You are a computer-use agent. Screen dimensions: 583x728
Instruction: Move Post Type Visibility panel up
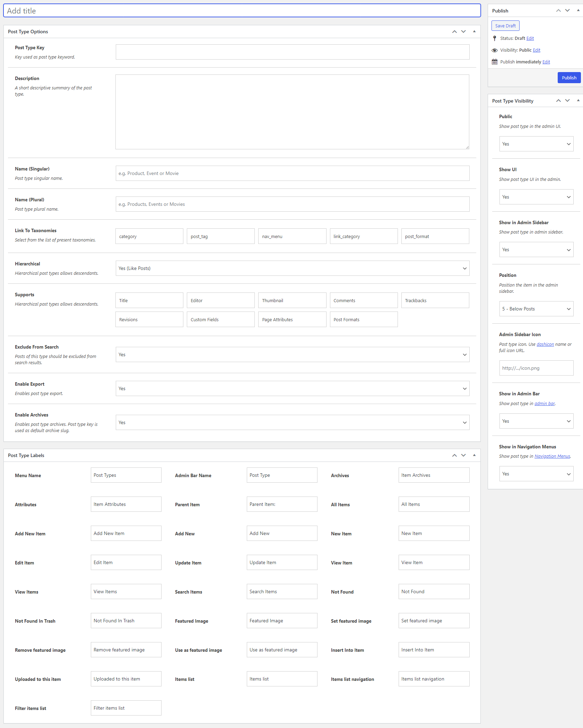pos(558,100)
